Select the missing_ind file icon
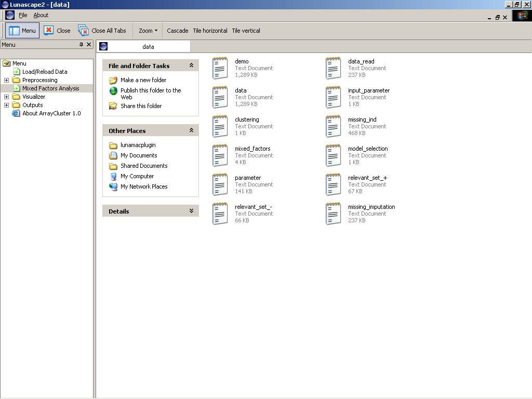Screen dimensions: 532x399 [x=333, y=127]
